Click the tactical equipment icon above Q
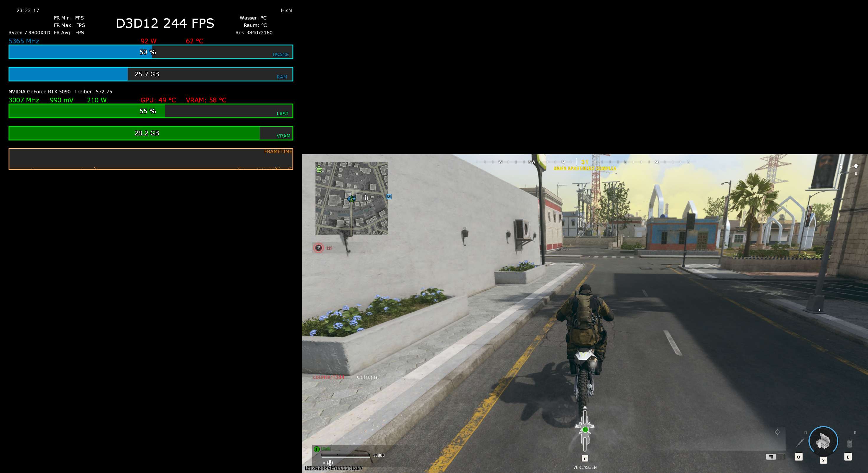The width and height of the screenshot is (868, 473). coord(800,443)
